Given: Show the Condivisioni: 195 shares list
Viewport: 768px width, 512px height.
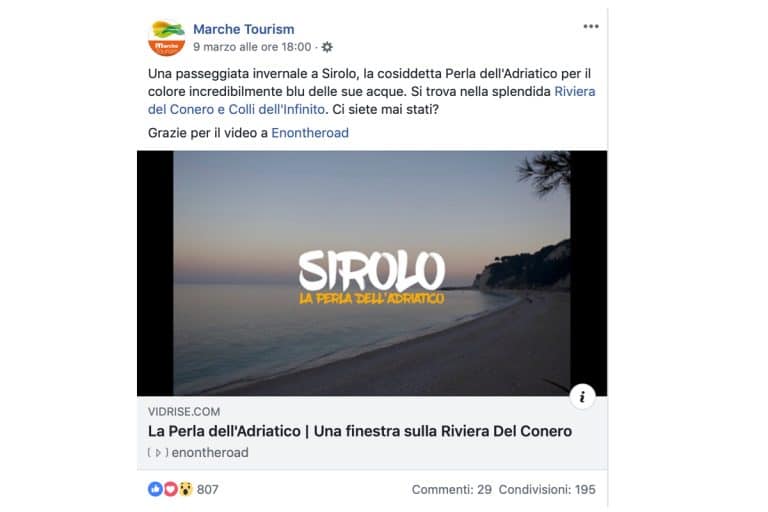Looking at the screenshot, I should pyautogui.click(x=547, y=489).
